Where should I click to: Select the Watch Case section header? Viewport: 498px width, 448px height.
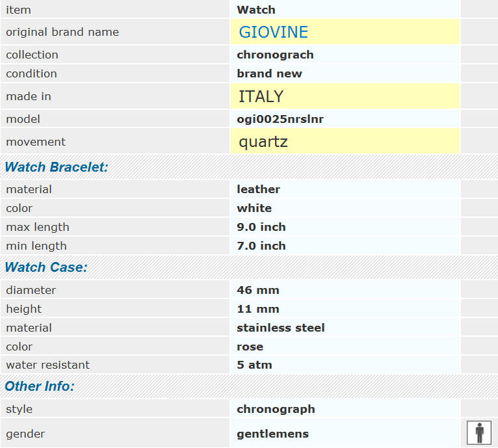click(46, 267)
